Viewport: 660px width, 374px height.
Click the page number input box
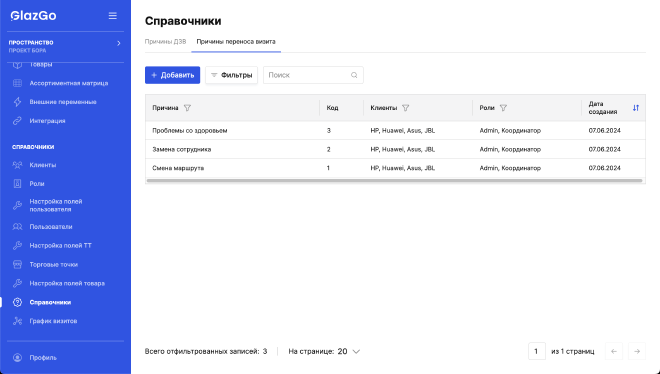(x=537, y=351)
